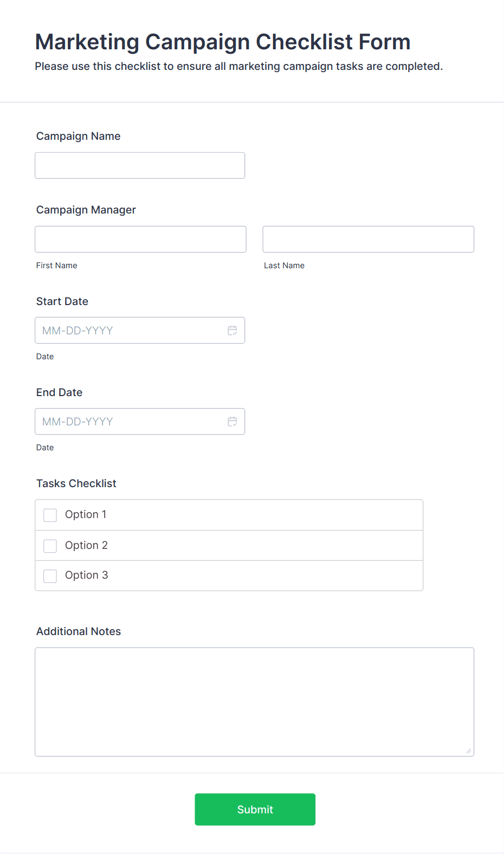504x854 pixels.
Task: Tick the Option 2 checkbox
Action: [x=50, y=546]
